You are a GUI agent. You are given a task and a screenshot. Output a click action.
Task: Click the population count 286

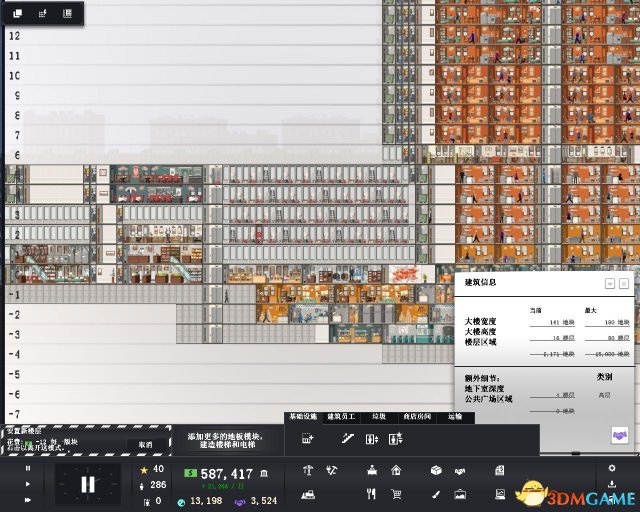coord(158,485)
